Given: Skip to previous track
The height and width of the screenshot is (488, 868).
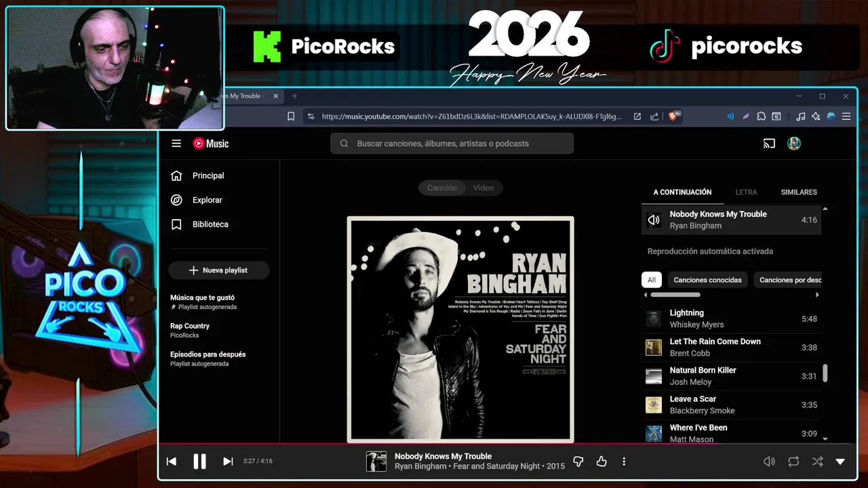Looking at the screenshot, I should pyautogui.click(x=172, y=462).
